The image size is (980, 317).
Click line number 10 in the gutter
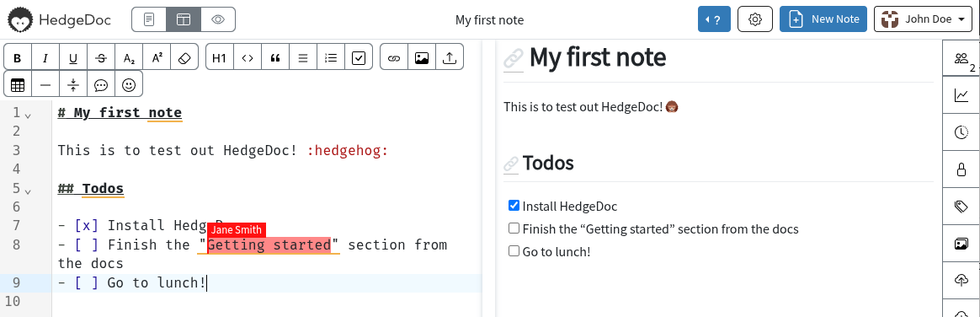[x=13, y=301]
